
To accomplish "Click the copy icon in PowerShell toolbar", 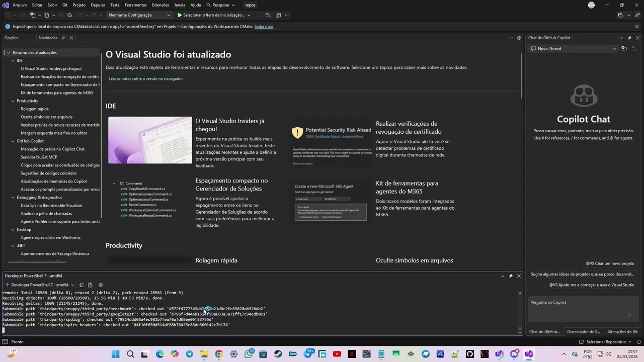I will coord(82,285).
